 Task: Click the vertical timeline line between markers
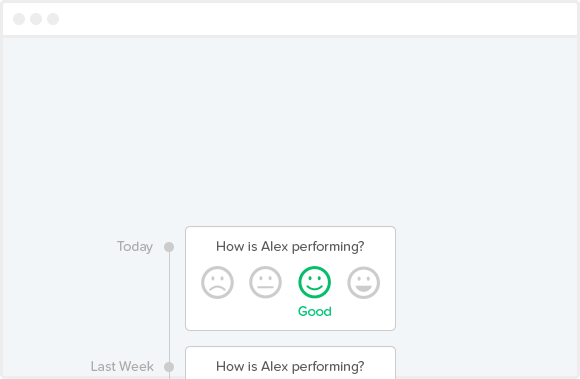click(169, 307)
